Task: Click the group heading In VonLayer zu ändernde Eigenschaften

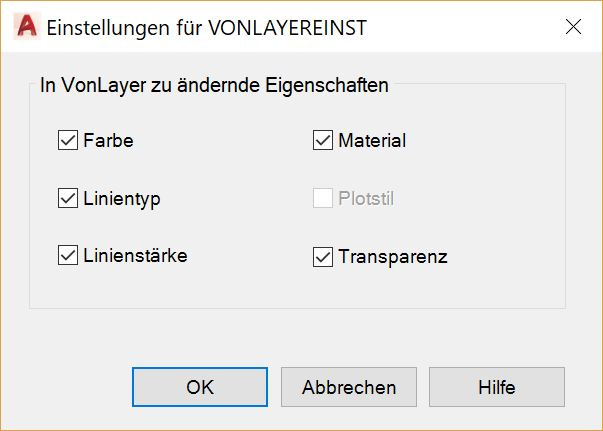Action: point(214,85)
